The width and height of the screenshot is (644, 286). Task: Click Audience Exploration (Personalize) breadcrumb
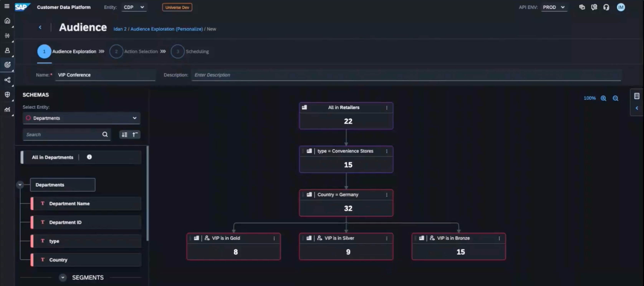166,29
